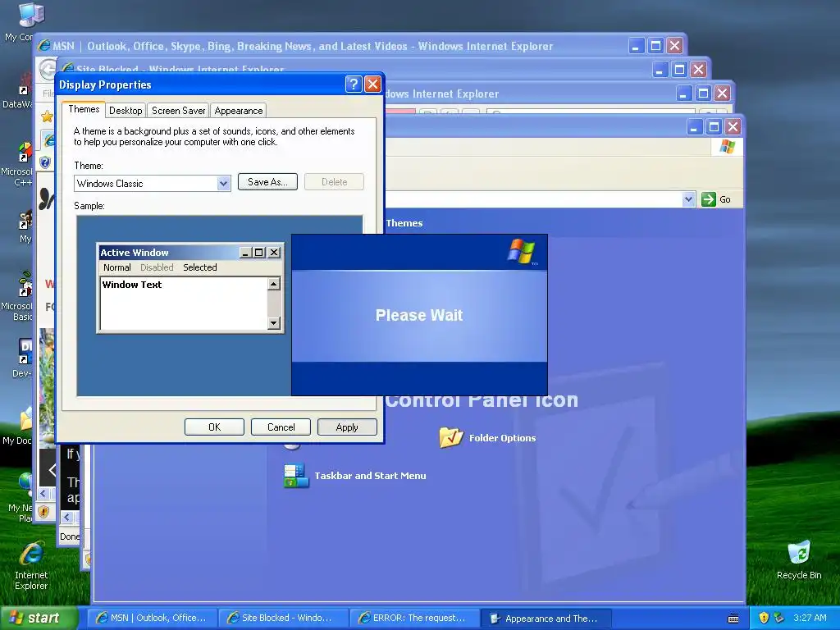
Task: Close the MSN Internet Explorer window
Action: tap(674, 46)
